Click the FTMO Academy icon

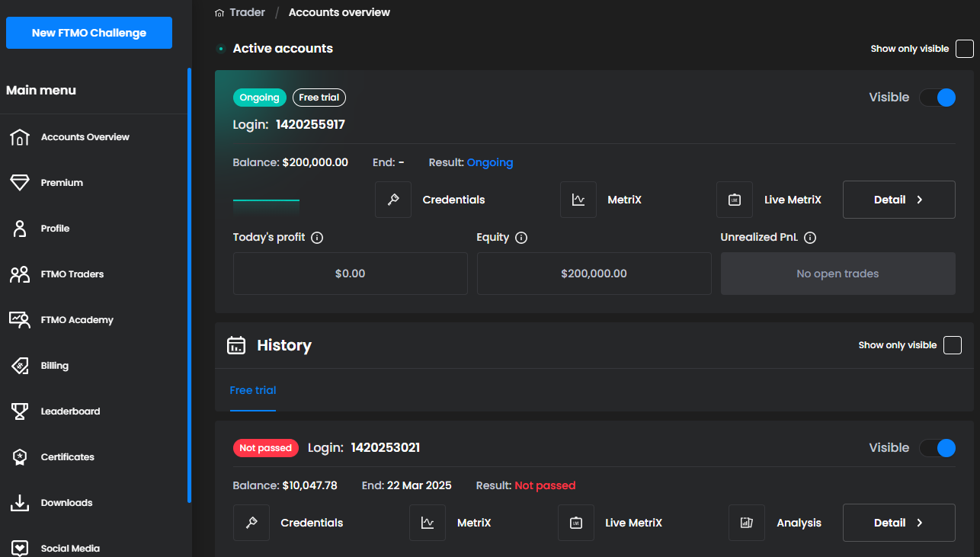(x=20, y=320)
